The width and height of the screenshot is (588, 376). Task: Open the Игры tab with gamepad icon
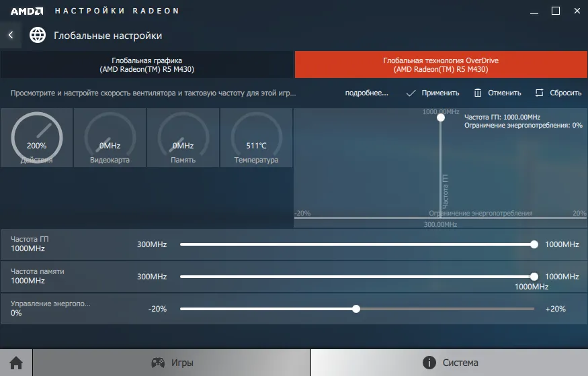pyautogui.click(x=172, y=363)
